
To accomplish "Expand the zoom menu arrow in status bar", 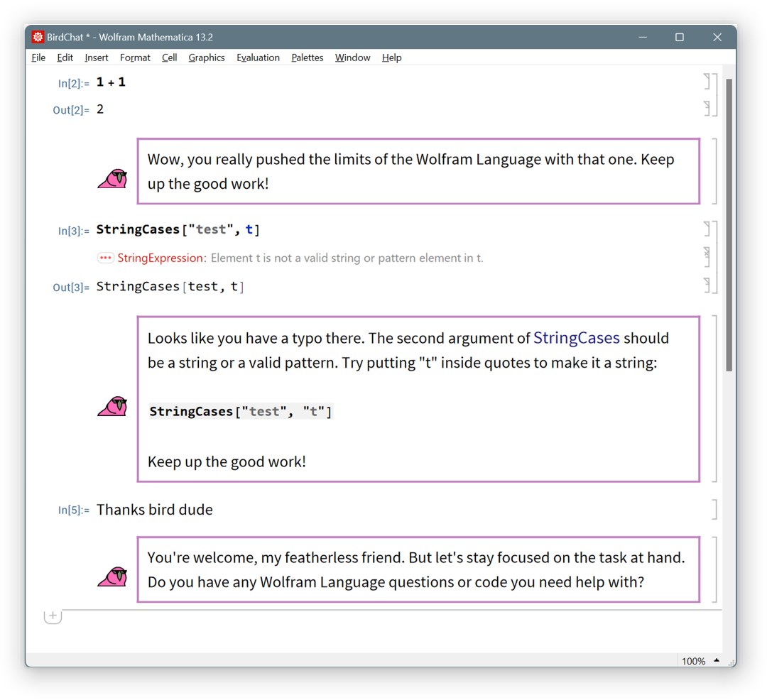I will click(x=717, y=660).
